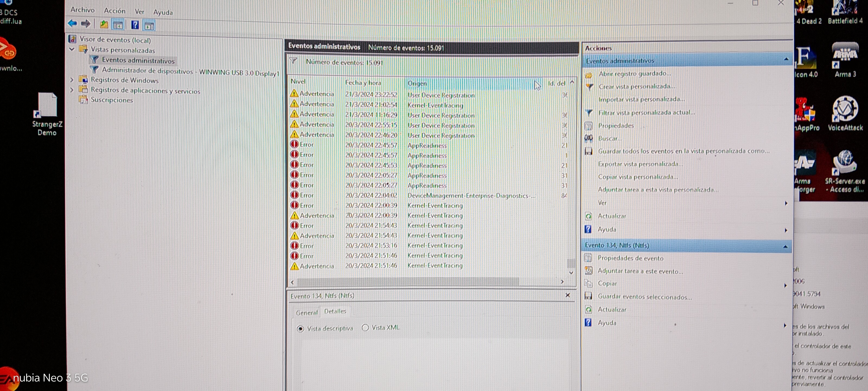The height and width of the screenshot is (391, 868).
Task: Click the Forward arrow toolbar icon
Action: tap(86, 24)
